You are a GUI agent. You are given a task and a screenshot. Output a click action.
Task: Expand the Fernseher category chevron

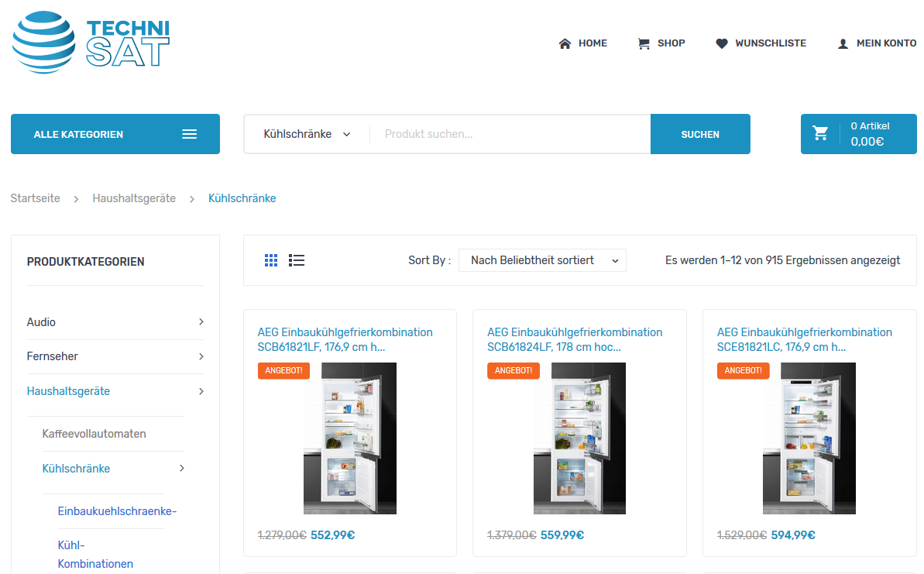tap(201, 356)
